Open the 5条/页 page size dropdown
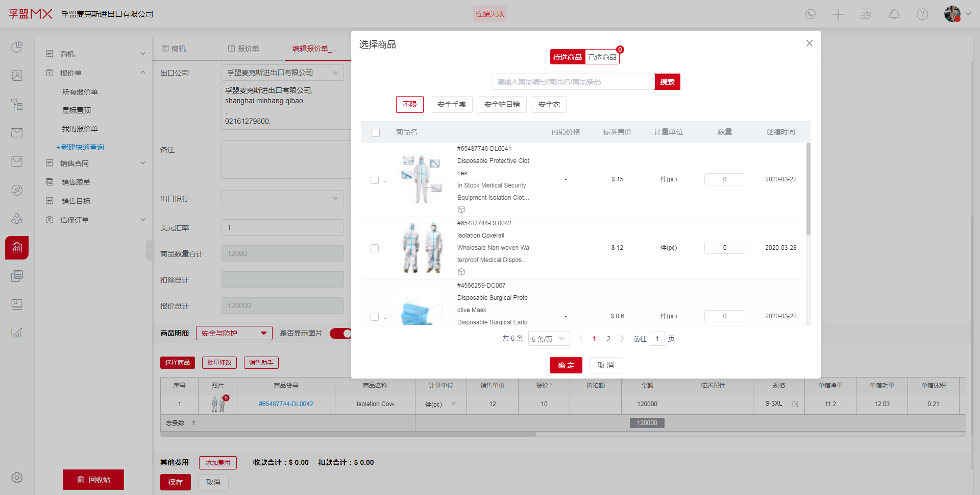The width and height of the screenshot is (980, 495). coord(549,339)
